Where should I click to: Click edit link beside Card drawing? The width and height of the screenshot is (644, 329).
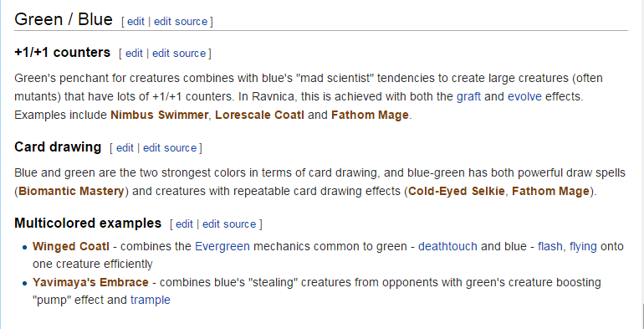[125, 147]
